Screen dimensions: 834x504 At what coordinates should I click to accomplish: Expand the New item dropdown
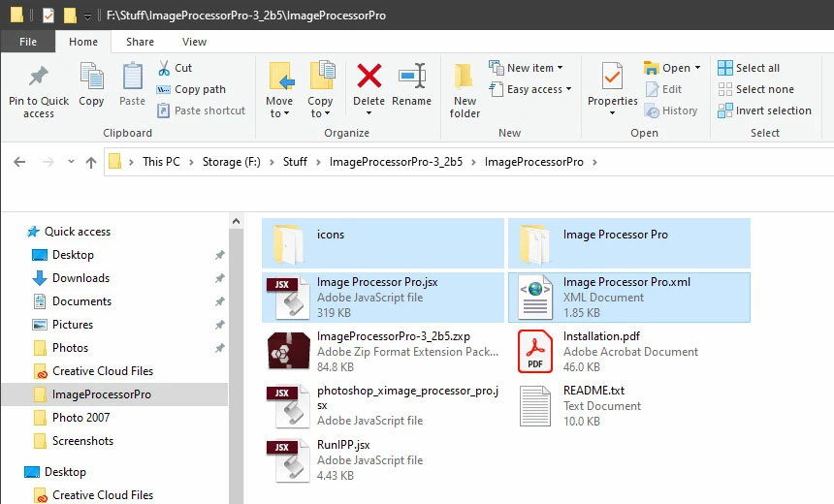560,68
